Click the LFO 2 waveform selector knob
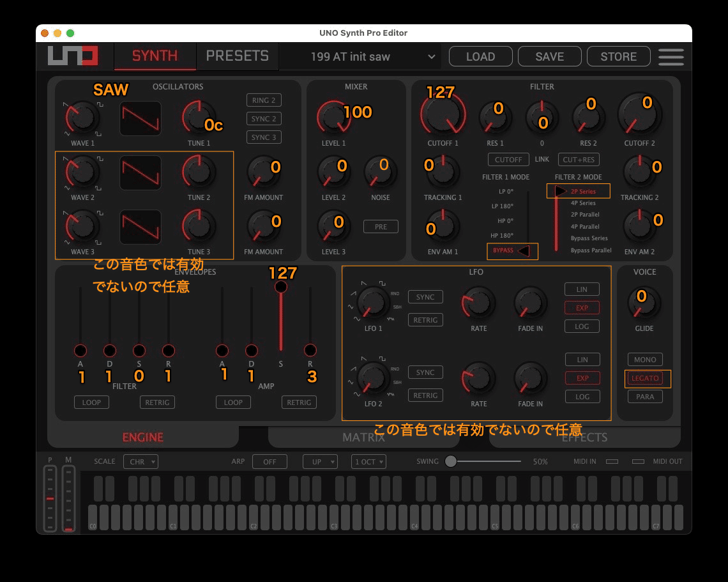The image size is (728, 582). point(373,379)
